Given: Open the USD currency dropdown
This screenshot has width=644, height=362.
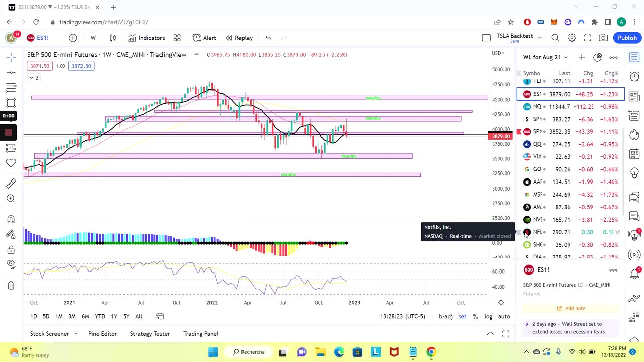Looking at the screenshot, I should (498, 53).
